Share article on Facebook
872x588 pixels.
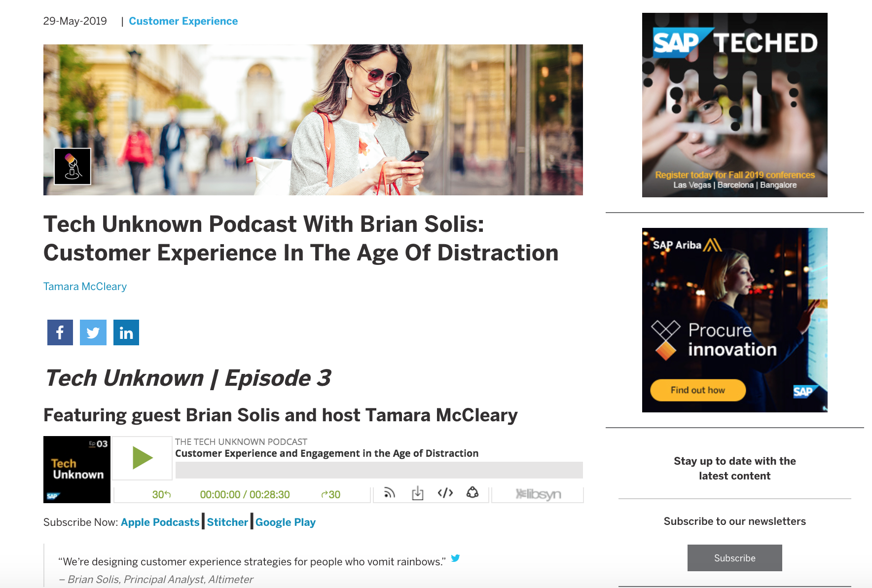(x=60, y=332)
